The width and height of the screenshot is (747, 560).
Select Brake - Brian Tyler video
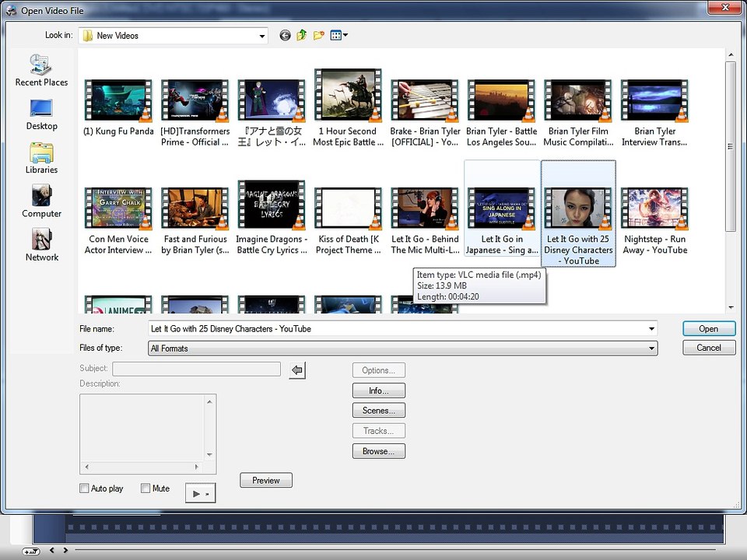425,114
